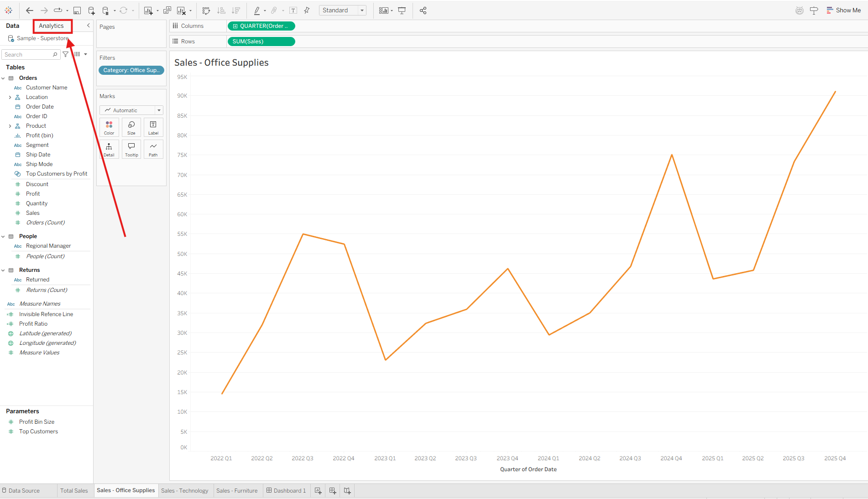Filter fields using the funnel icon
868x499 pixels.
click(66, 54)
